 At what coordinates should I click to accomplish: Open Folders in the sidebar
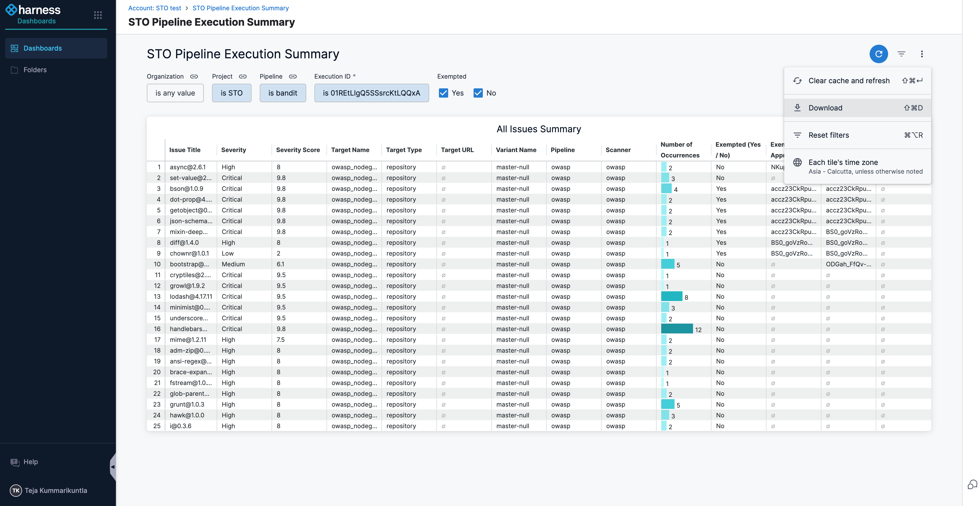(35, 70)
